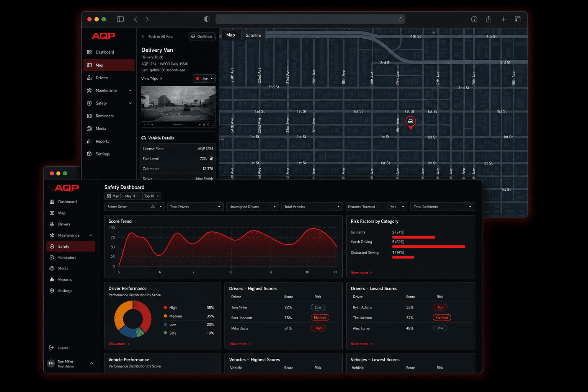Click the Harsh Driving red bar

(x=429, y=247)
